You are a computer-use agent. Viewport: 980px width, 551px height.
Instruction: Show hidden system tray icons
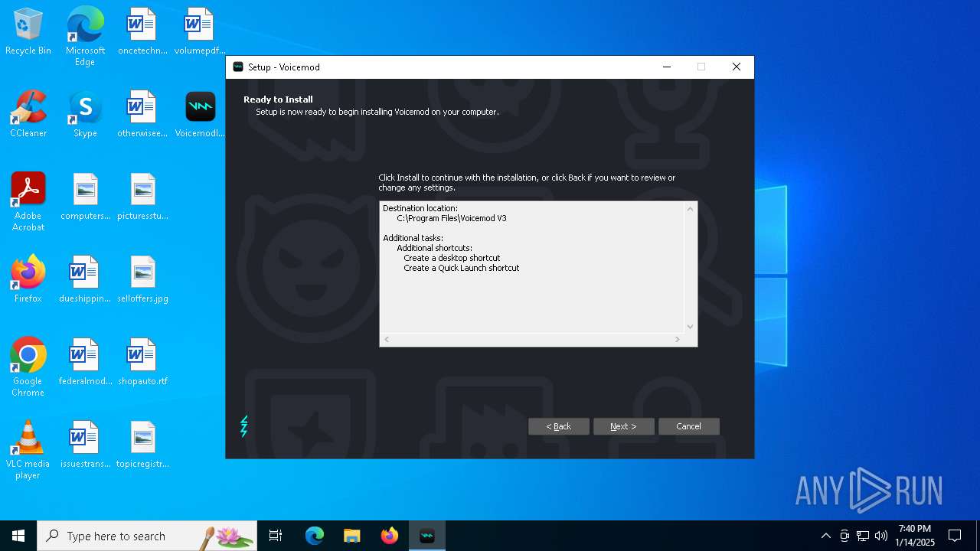825,536
